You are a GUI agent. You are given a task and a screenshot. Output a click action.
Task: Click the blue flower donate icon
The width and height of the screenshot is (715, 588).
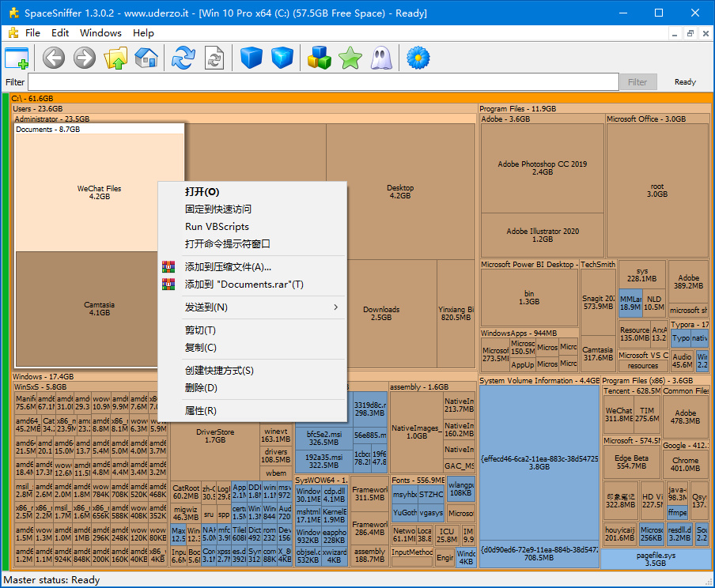click(418, 58)
